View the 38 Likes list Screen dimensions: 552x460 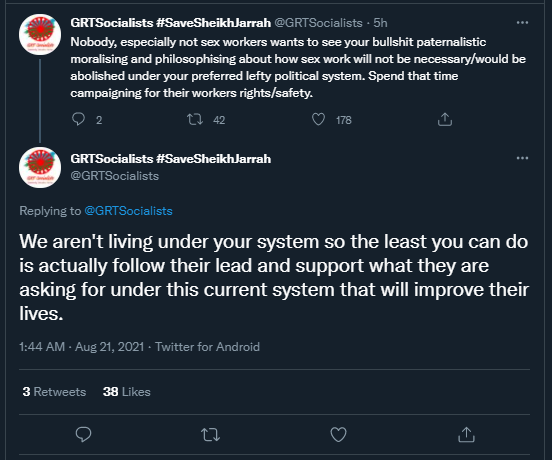click(127, 392)
